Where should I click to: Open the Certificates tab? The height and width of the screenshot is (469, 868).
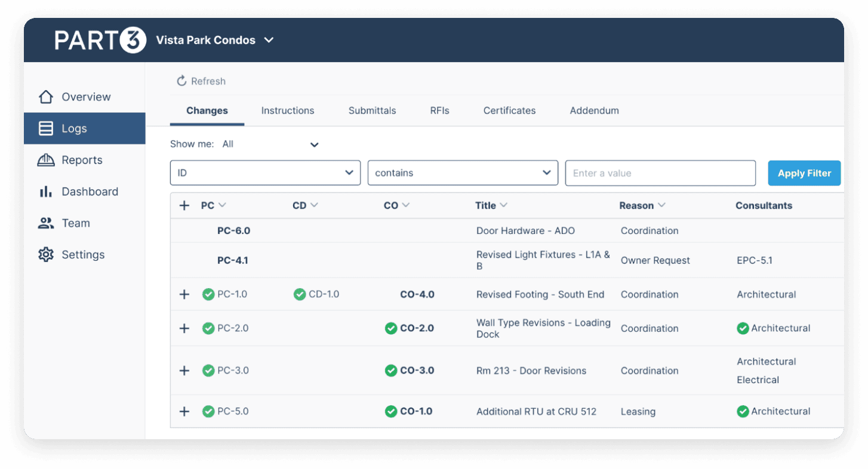[510, 110]
